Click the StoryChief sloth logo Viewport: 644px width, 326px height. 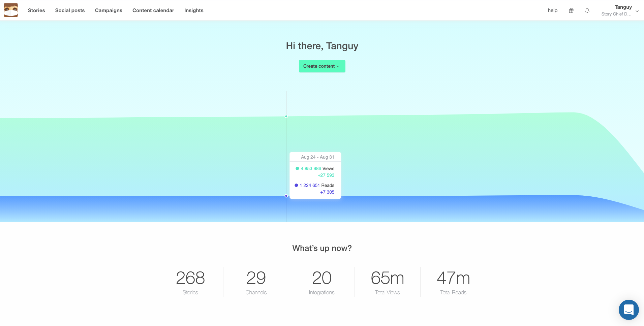(x=10, y=10)
